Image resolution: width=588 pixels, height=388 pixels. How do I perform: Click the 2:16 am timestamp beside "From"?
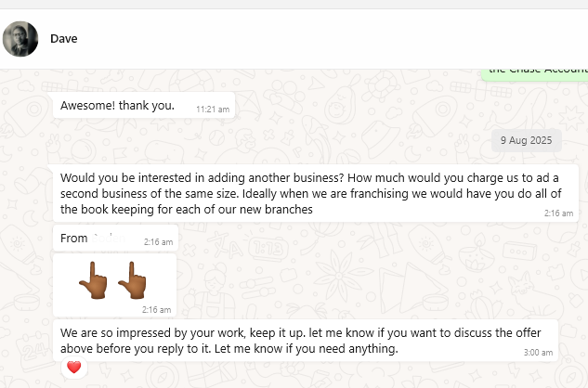(157, 242)
